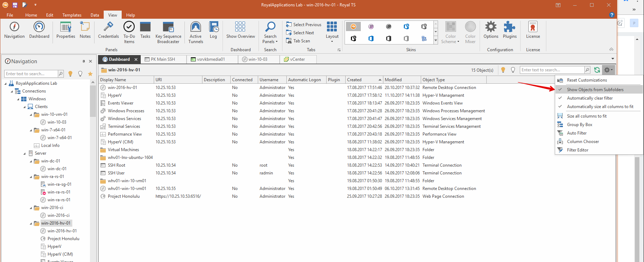The height and width of the screenshot is (262, 644).
Task: Open the Templates ribbon tab
Action: [x=72, y=15]
